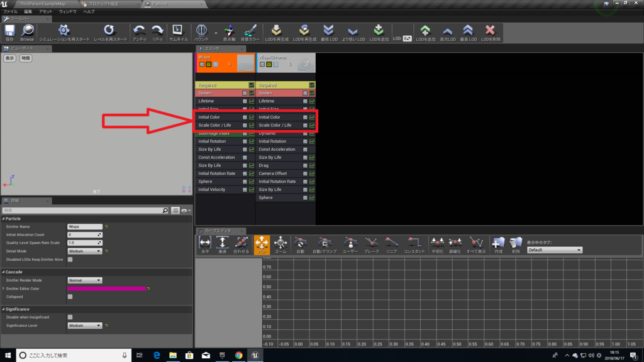The width and height of the screenshot is (644, 362).
Task: Click viewport 時間 button
Action: pyautogui.click(x=25, y=58)
